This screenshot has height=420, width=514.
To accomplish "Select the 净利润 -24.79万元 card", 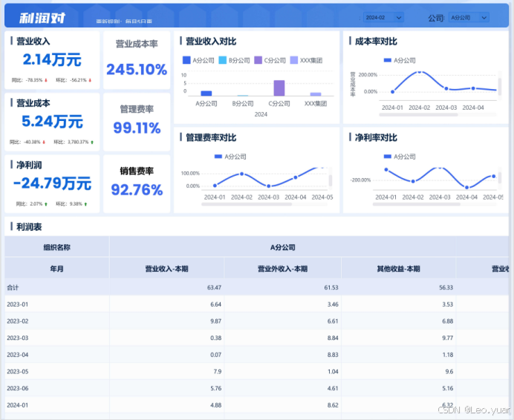I will [x=52, y=184].
